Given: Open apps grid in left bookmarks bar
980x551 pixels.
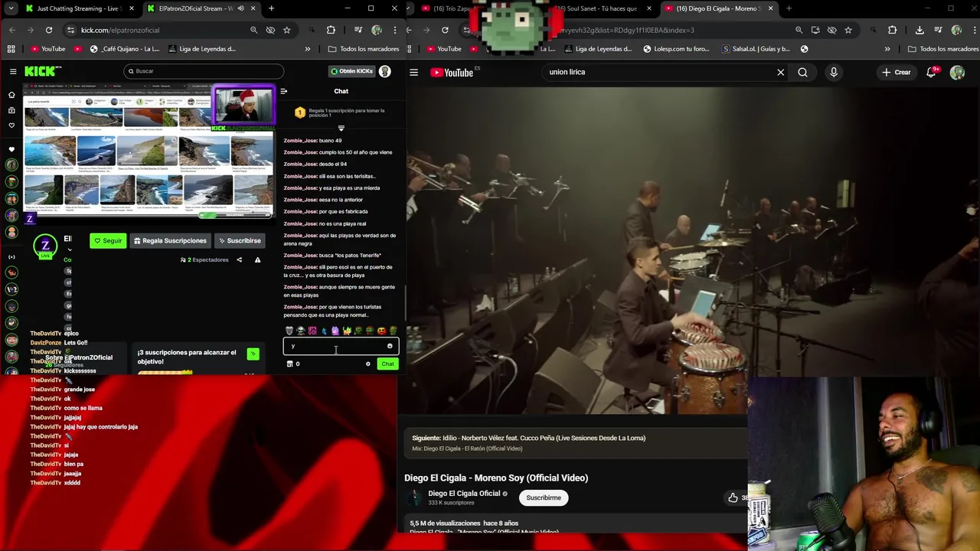Looking at the screenshot, I should [x=11, y=49].
